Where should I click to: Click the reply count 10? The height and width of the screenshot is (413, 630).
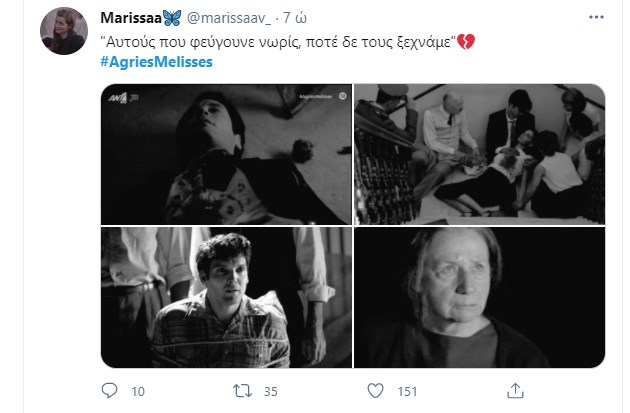[138, 391]
